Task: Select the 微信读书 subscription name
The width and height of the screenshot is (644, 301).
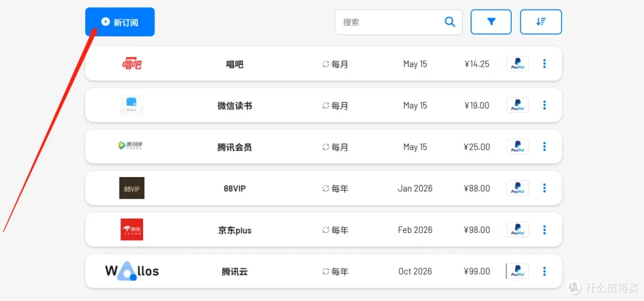Action: [x=235, y=106]
